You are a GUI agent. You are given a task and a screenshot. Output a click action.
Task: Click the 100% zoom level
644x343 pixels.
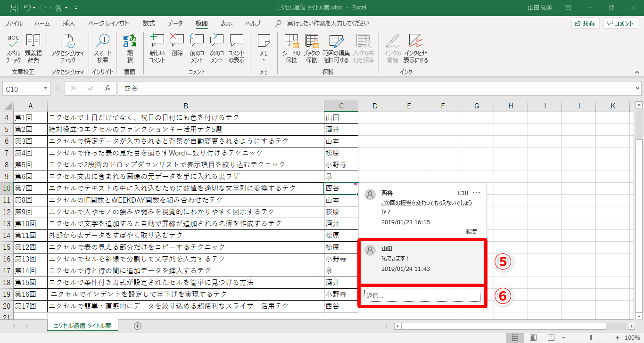pos(632,337)
